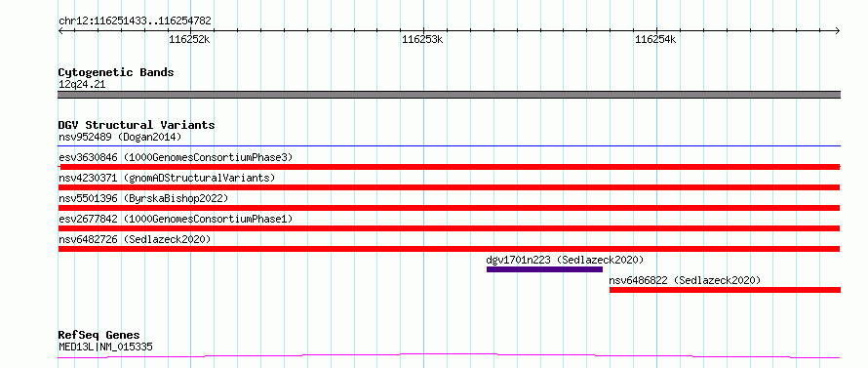Viewport: 868px width, 368px height.
Task: Click the 12q24.21 band label
Action: [82, 85]
